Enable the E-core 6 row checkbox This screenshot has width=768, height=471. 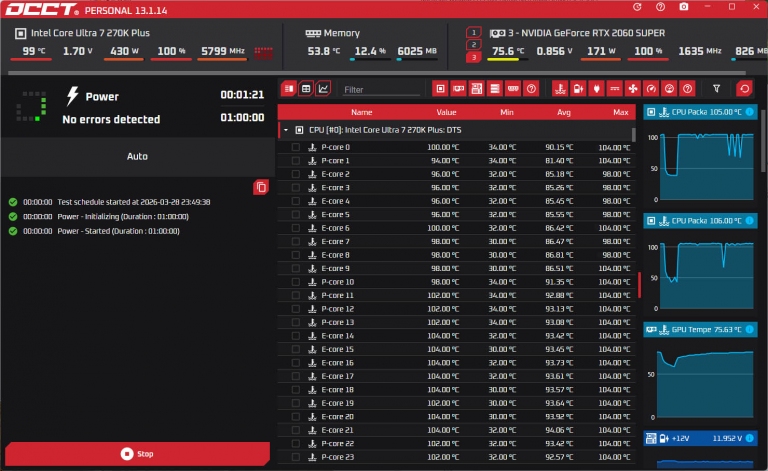click(295, 228)
